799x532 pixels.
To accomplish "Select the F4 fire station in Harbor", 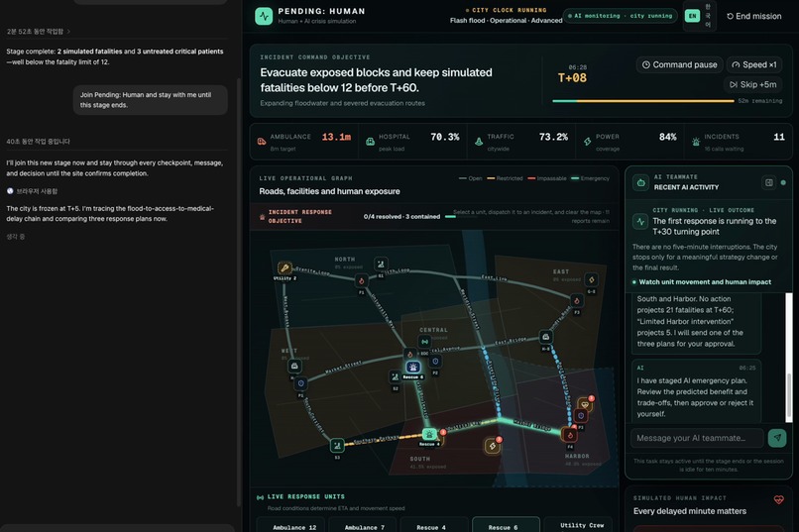I will coord(570,435).
